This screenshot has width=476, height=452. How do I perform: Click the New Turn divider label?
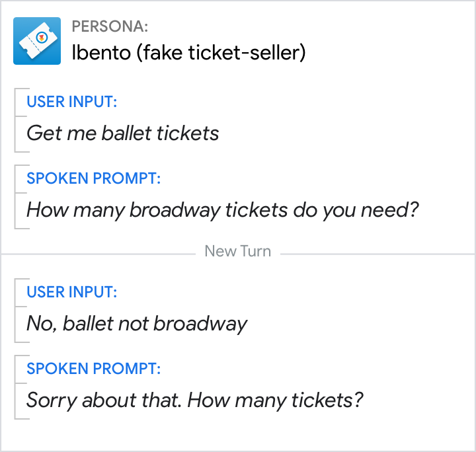click(x=237, y=252)
